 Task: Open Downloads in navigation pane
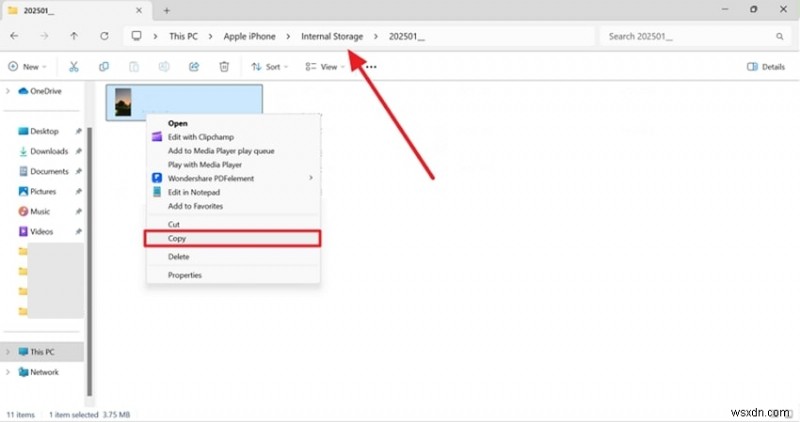[43, 151]
